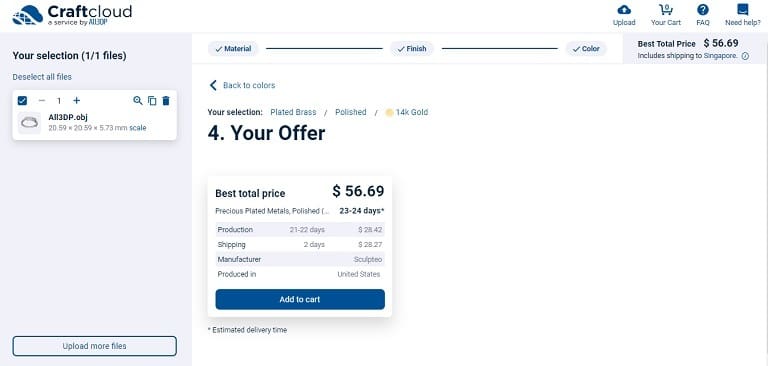Open the FAQ question mark icon

tap(703, 10)
